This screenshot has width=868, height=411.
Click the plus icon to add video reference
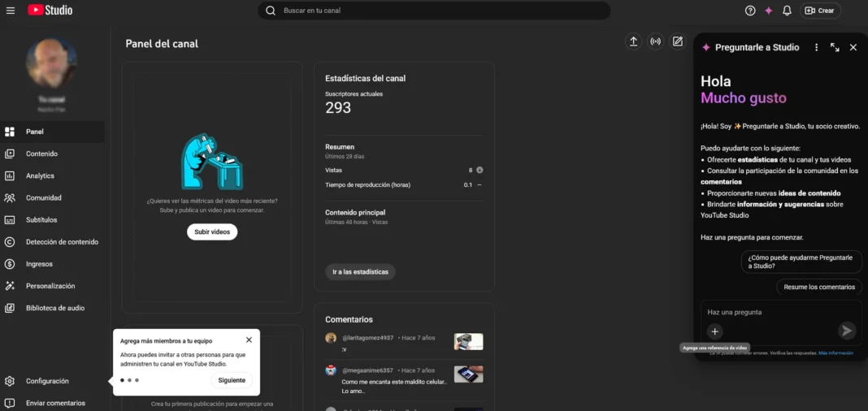[x=714, y=331]
